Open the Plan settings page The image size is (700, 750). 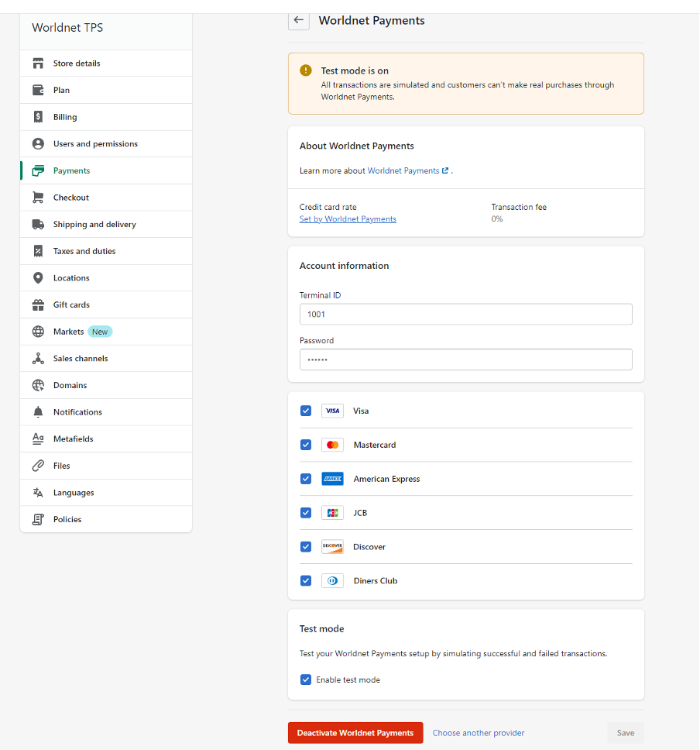106,90
